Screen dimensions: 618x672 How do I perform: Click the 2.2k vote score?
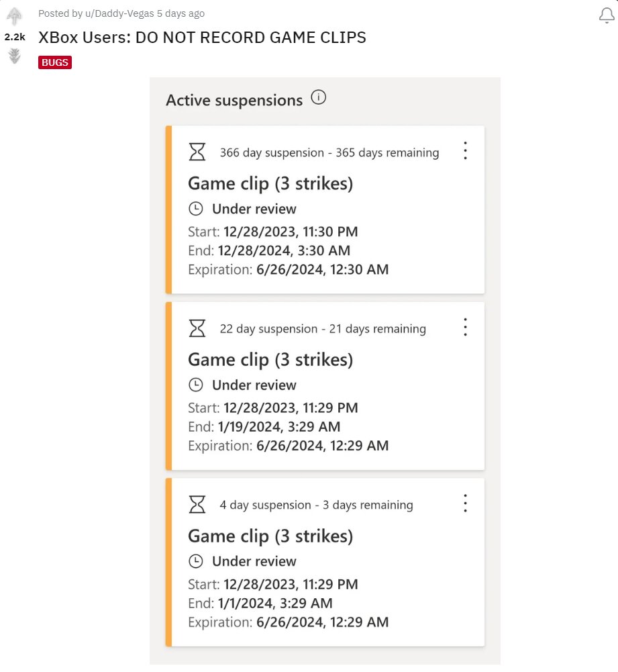15,37
